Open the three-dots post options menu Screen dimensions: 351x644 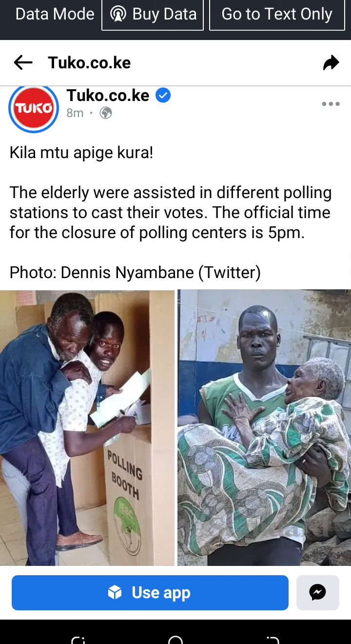click(x=331, y=104)
